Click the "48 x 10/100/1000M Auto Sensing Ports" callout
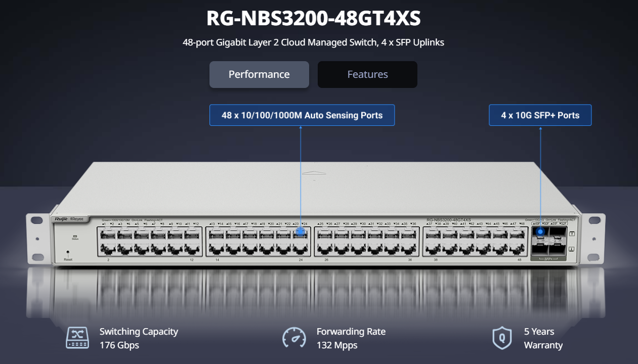Viewport: 638px width, 364px height. coord(302,115)
